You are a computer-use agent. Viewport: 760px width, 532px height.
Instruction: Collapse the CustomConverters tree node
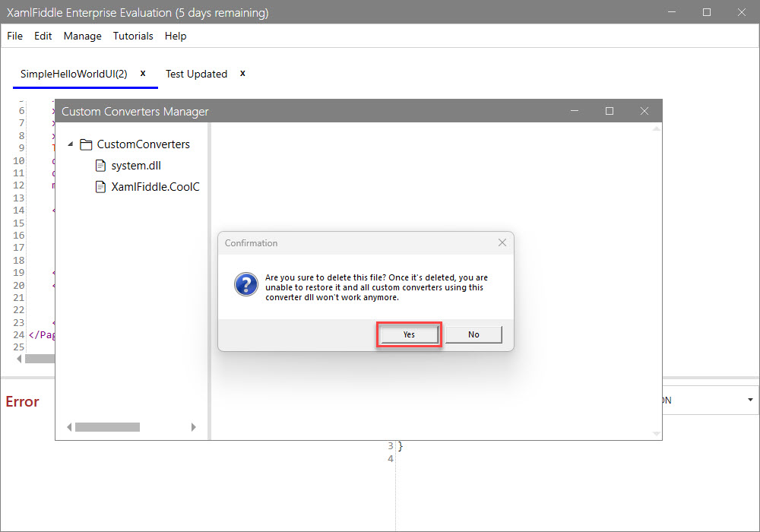pyautogui.click(x=70, y=144)
